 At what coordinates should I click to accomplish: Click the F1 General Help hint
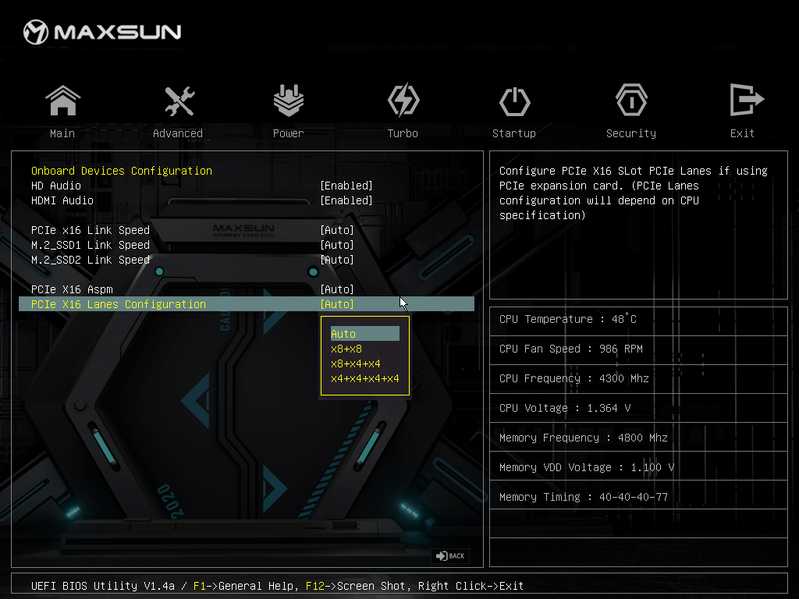point(244,586)
